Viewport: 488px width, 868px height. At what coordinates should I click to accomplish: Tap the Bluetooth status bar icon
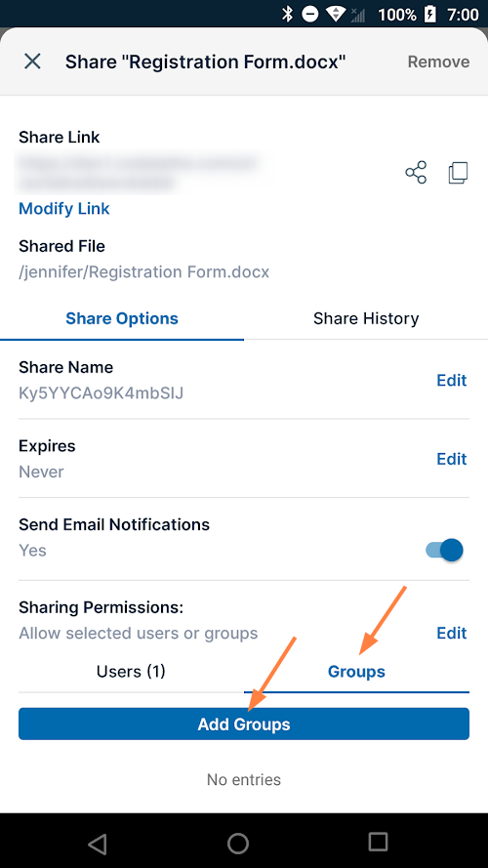pos(287,14)
